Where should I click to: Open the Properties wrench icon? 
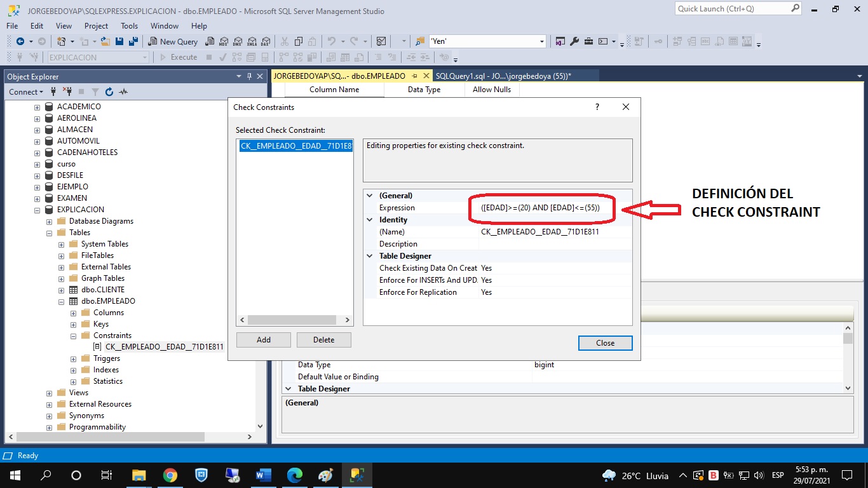pyautogui.click(x=574, y=41)
